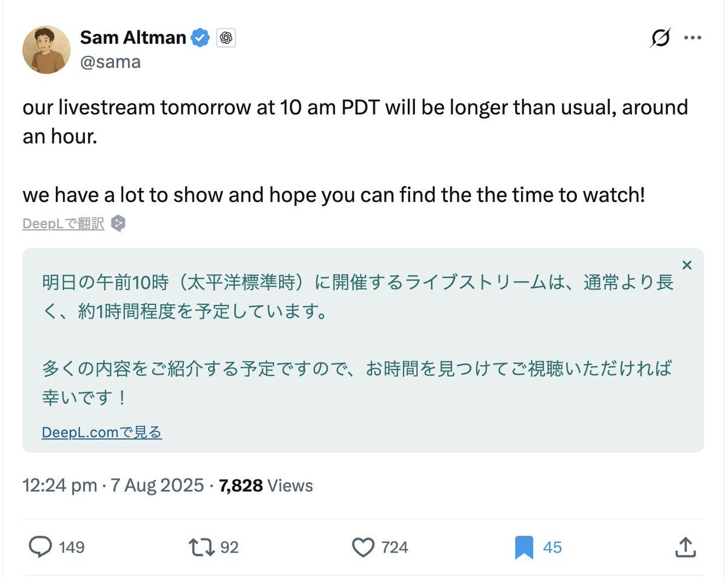Click the 12:24 pm · 7 Aug 2025 timestamp
728x578 pixels.
click(x=113, y=485)
